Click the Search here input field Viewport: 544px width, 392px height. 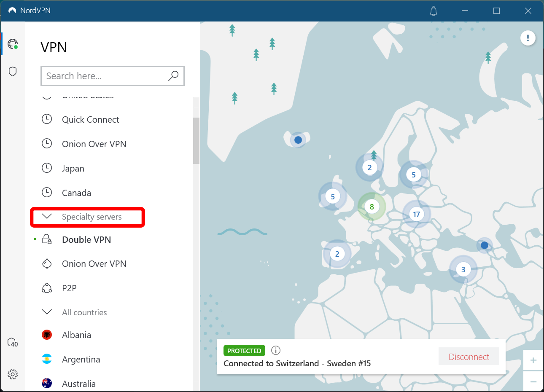113,76
